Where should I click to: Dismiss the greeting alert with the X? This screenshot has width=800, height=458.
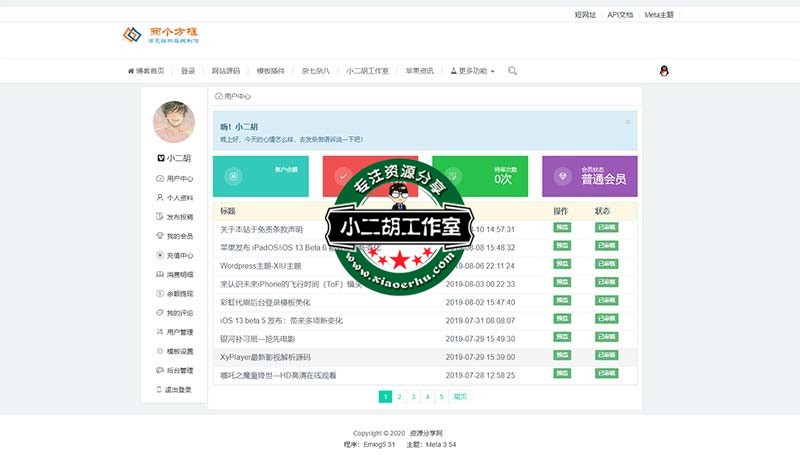628,122
